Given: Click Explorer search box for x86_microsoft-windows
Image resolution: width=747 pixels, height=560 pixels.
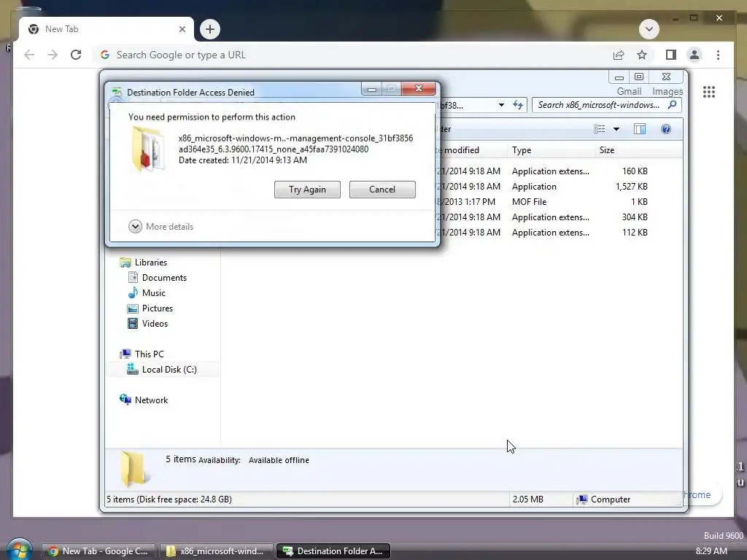Looking at the screenshot, I should 606,105.
